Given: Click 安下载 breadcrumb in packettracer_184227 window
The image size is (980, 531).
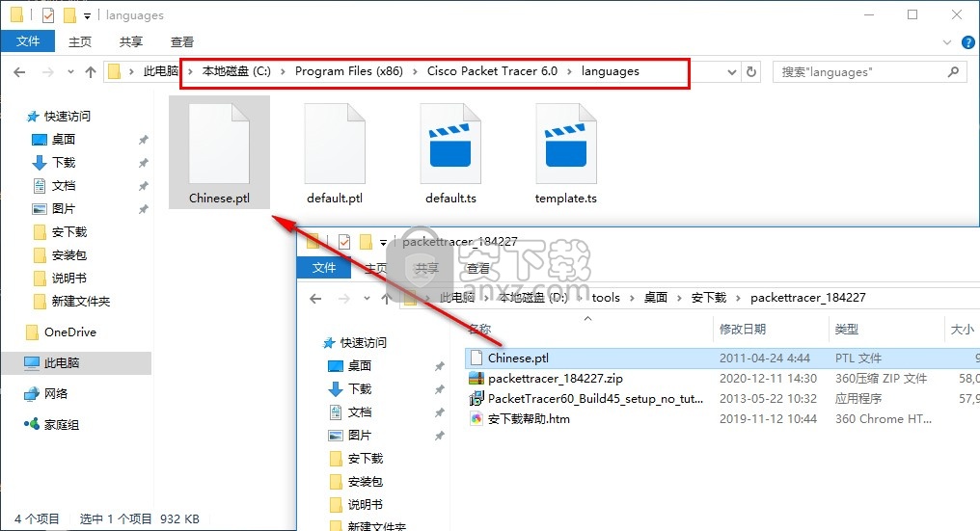Looking at the screenshot, I should pyautogui.click(x=709, y=298).
